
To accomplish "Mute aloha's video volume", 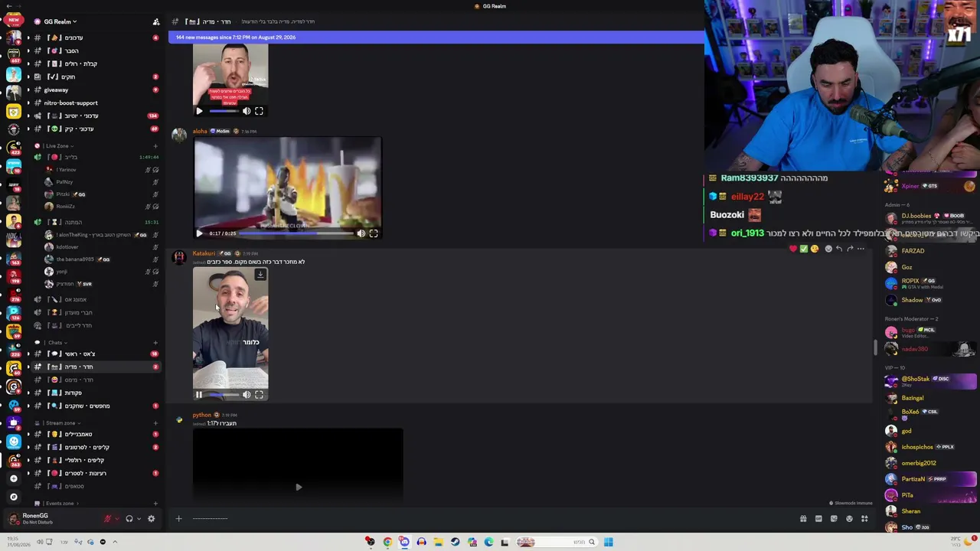I will (x=361, y=233).
